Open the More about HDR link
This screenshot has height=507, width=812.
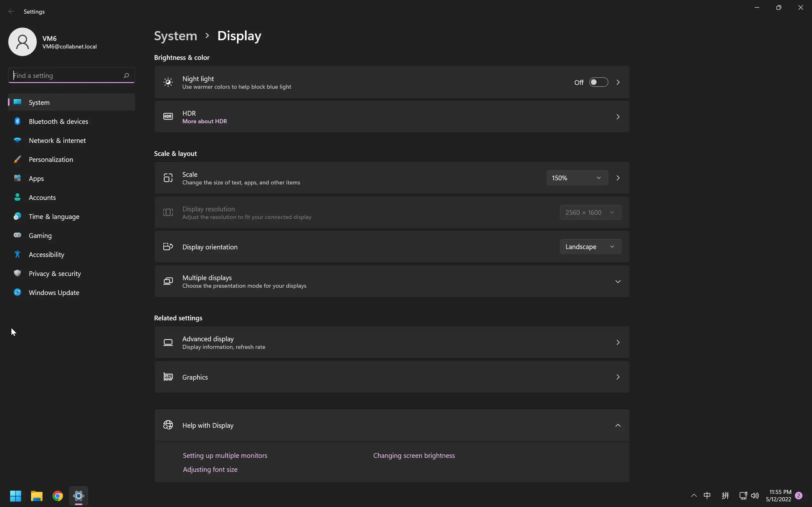tap(205, 121)
